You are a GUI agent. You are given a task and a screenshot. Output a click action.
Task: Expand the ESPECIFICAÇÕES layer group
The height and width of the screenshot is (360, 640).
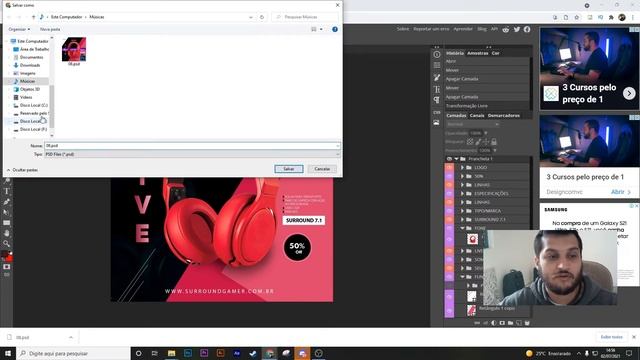click(x=462, y=193)
